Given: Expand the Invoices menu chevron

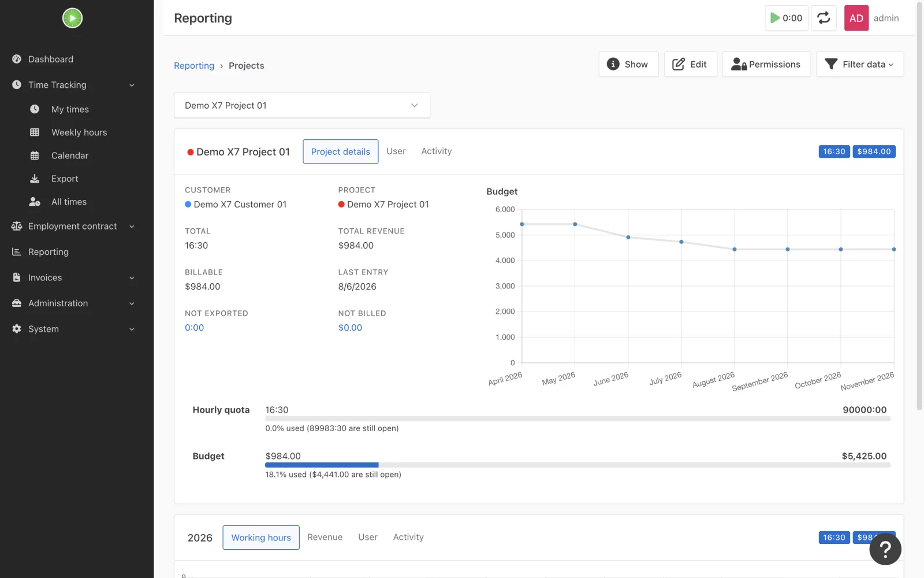Looking at the screenshot, I should tap(132, 278).
